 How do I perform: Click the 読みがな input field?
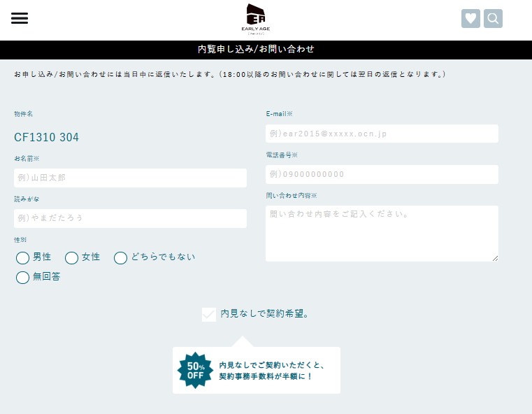pos(130,218)
